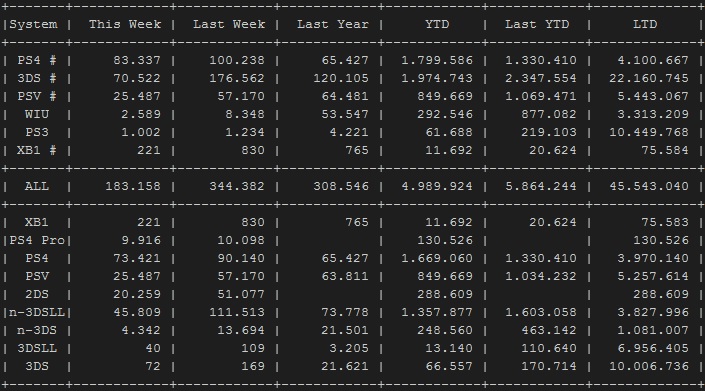The width and height of the screenshot is (705, 391).
Task: Click PS4 This Week value 73.421
Action: point(137,258)
